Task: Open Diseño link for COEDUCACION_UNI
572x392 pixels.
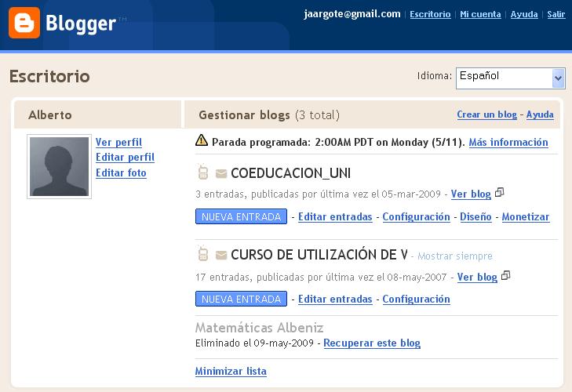Action: pos(475,216)
